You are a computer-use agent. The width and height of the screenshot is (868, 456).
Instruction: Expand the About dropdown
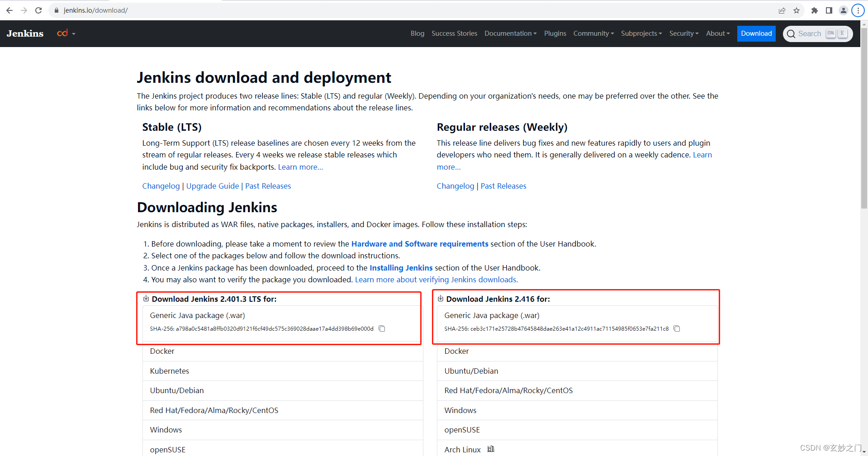coord(718,33)
